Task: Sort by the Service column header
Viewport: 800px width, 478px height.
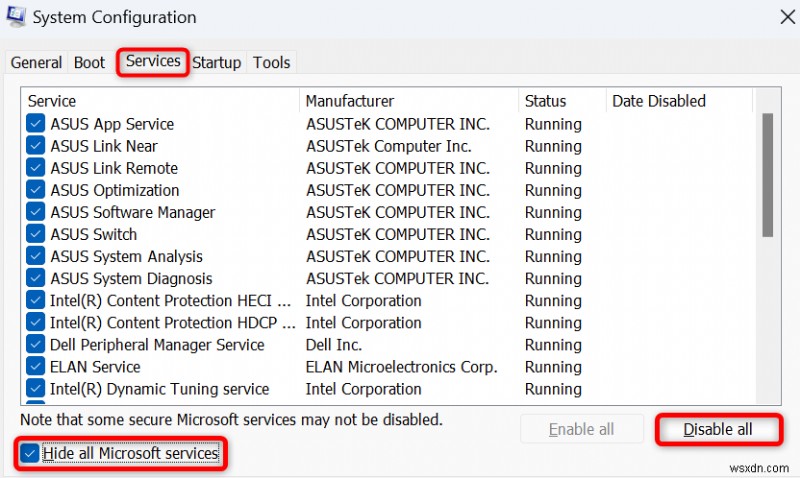Action: tap(160, 100)
